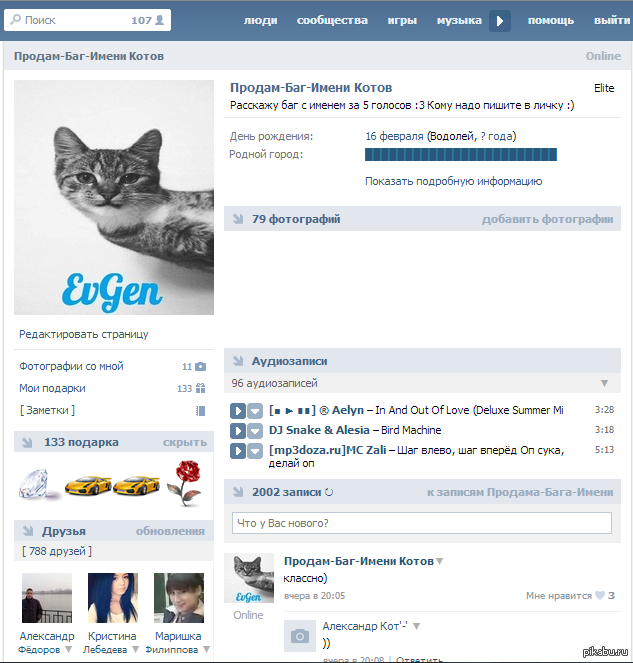
Task: Open the музыка menu item
Action: tap(459, 20)
